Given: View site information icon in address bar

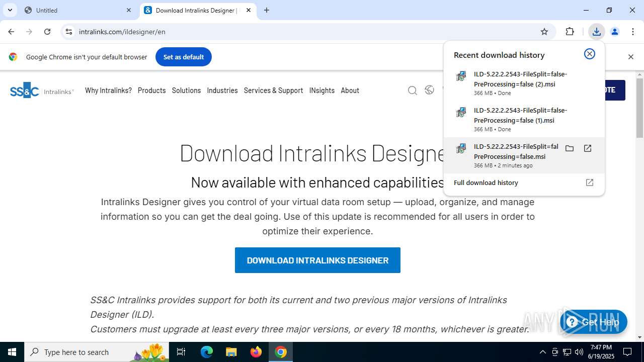Looking at the screenshot, I should click(69, 32).
